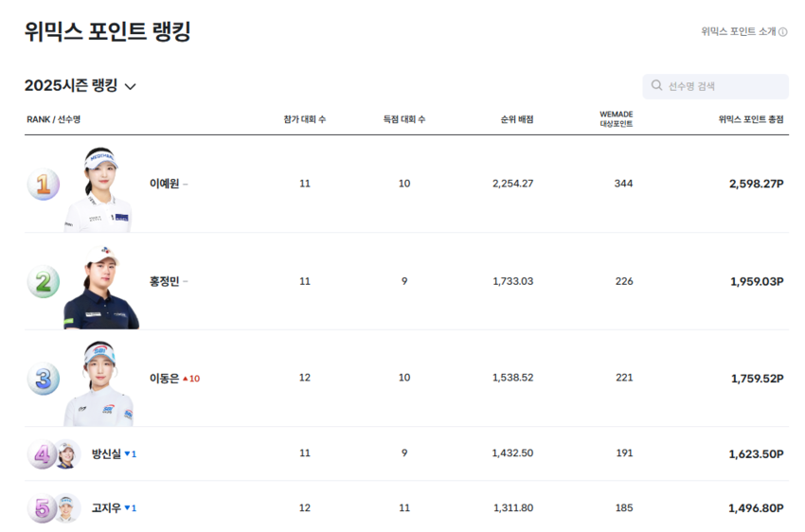Click the rank 3 blue medal badge
This screenshot has height=532, width=805.
[x=43, y=379]
